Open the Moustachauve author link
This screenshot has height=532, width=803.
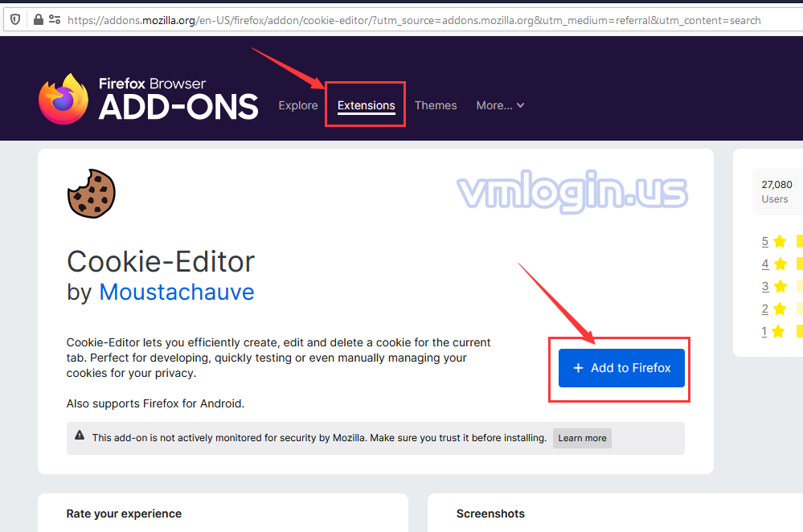tap(177, 292)
